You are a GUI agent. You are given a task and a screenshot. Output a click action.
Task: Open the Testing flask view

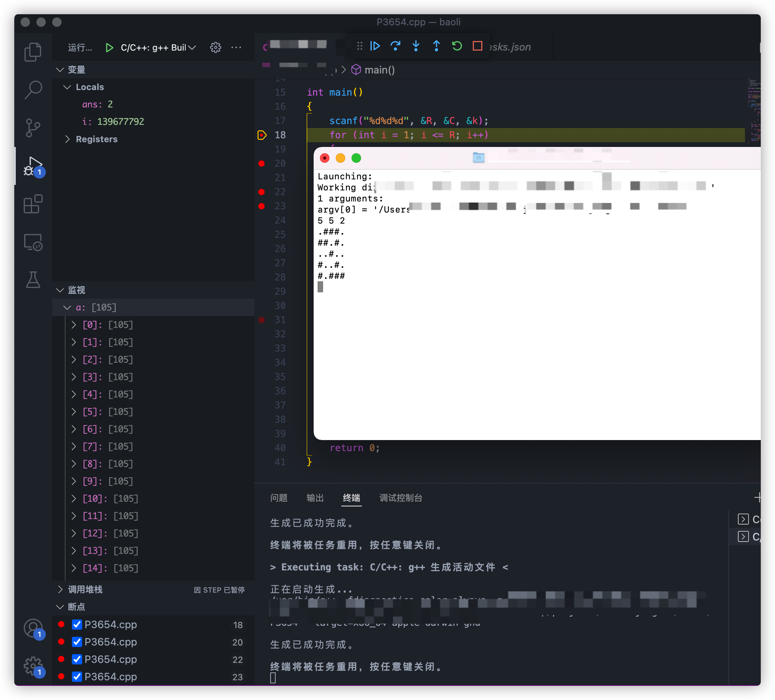(x=33, y=280)
